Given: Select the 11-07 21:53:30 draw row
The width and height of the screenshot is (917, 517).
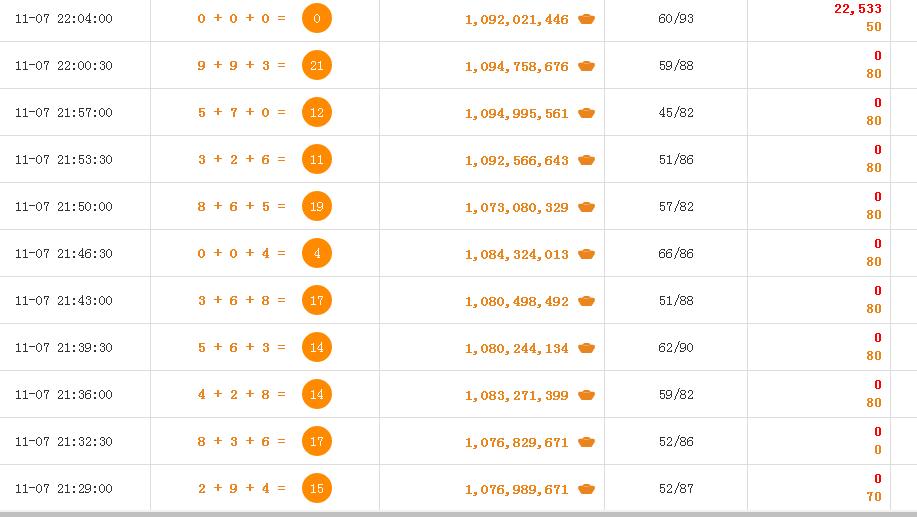Looking at the screenshot, I should (458, 159).
